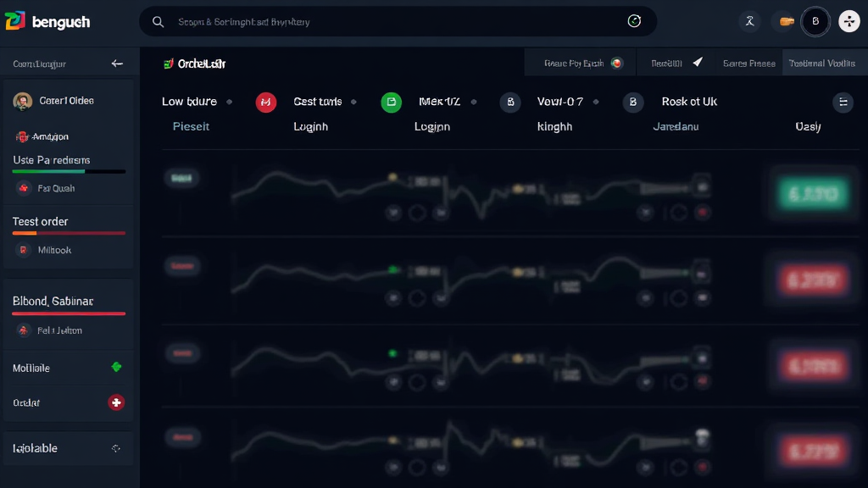Click the Uste Pa redrems progress bar
The height and width of the screenshot is (488, 868).
(69, 171)
